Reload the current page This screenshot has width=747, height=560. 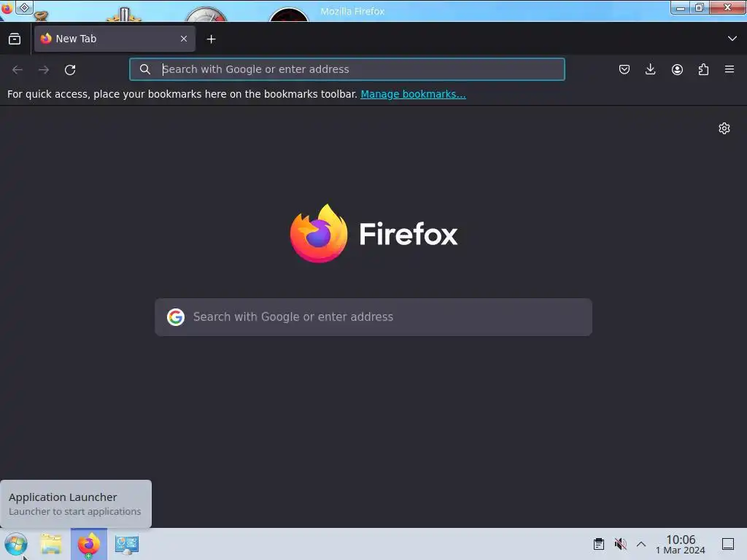coord(70,69)
